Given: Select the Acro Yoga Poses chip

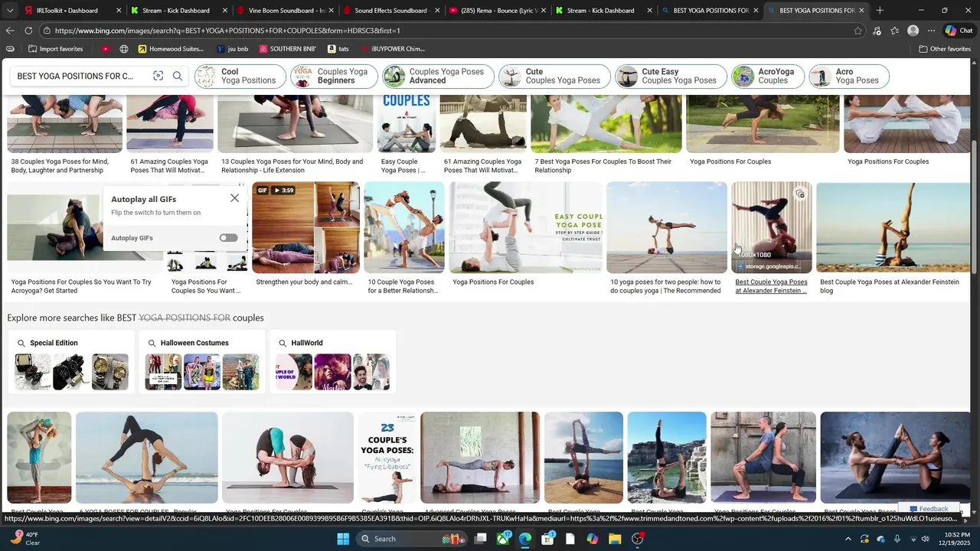Looking at the screenshot, I should tap(849, 77).
